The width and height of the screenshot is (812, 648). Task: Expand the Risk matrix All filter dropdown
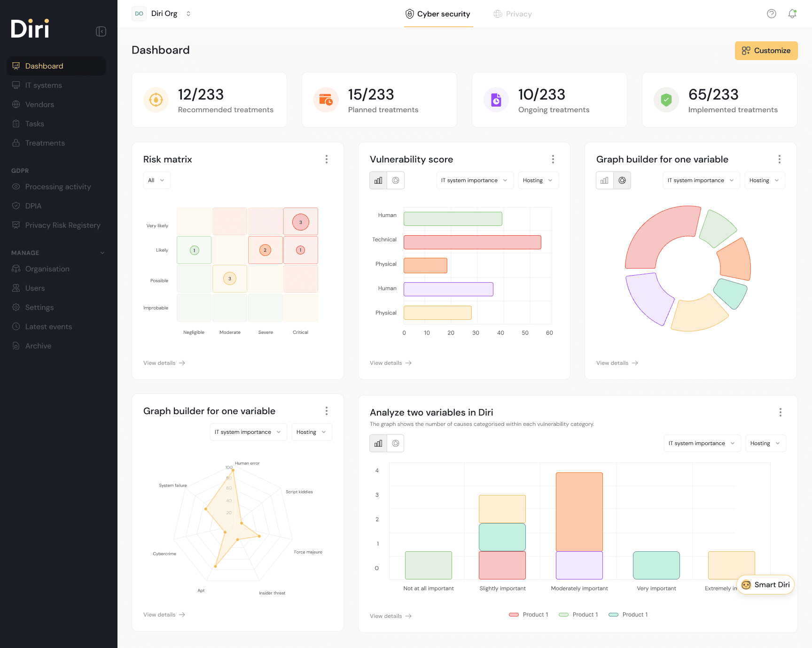pyautogui.click(x=156, y=180)
